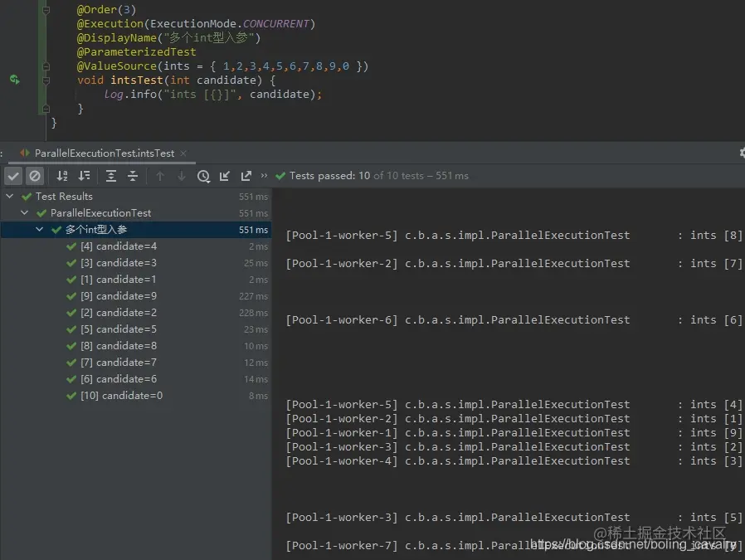Collapse the 多个int型入参 node
This screenshot has width=745, height=560.
(x=40, y=230)
